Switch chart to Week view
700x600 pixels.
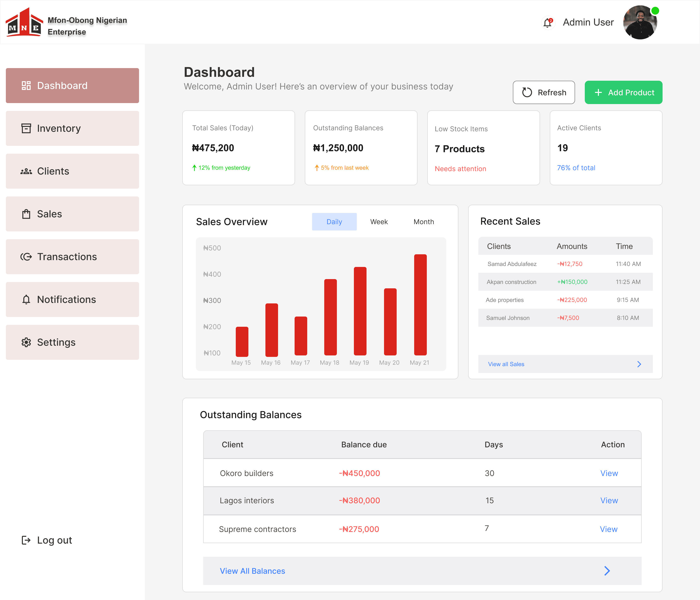(x=379, y=222)
